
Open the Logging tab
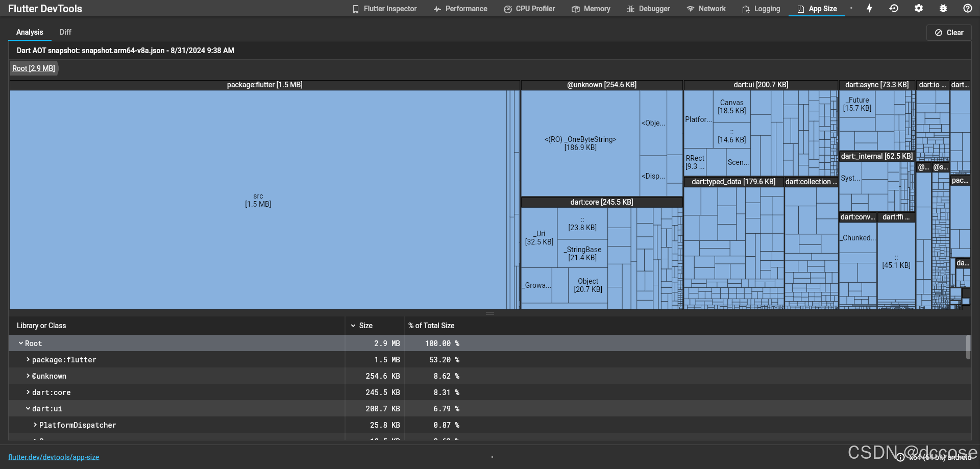(761, 9)
